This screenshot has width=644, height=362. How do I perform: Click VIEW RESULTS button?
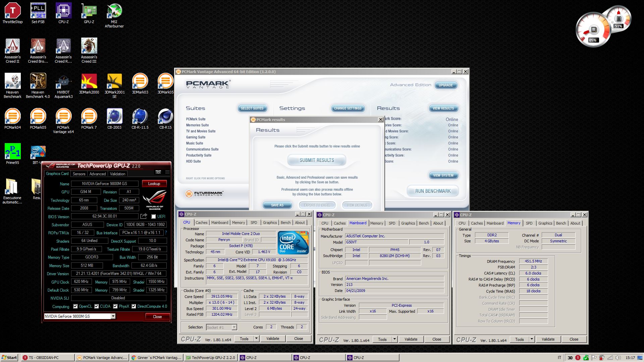tap(443, 108)
